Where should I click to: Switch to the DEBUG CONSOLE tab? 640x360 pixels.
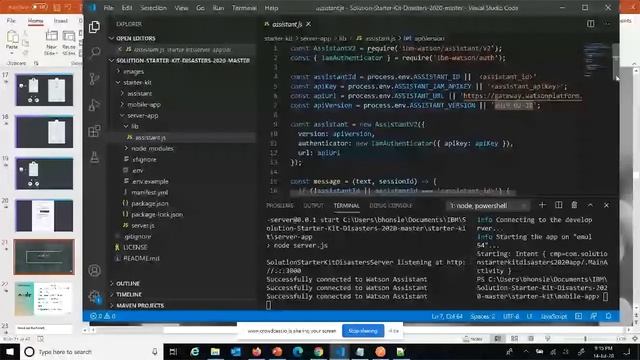pos(391,205)
